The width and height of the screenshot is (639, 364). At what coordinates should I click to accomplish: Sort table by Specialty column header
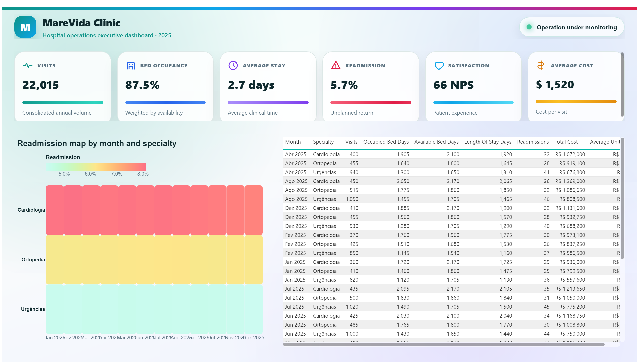click(323, 142)
